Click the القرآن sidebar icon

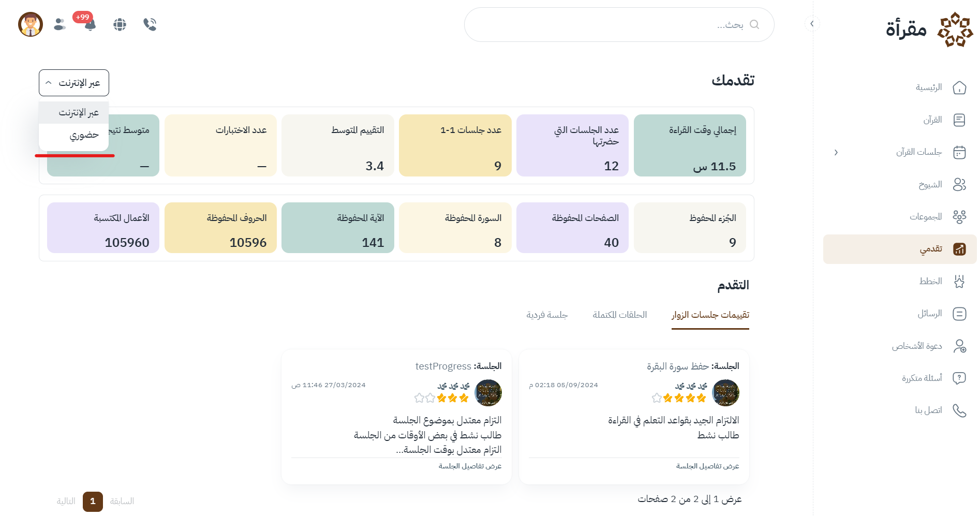click(959, 120)
